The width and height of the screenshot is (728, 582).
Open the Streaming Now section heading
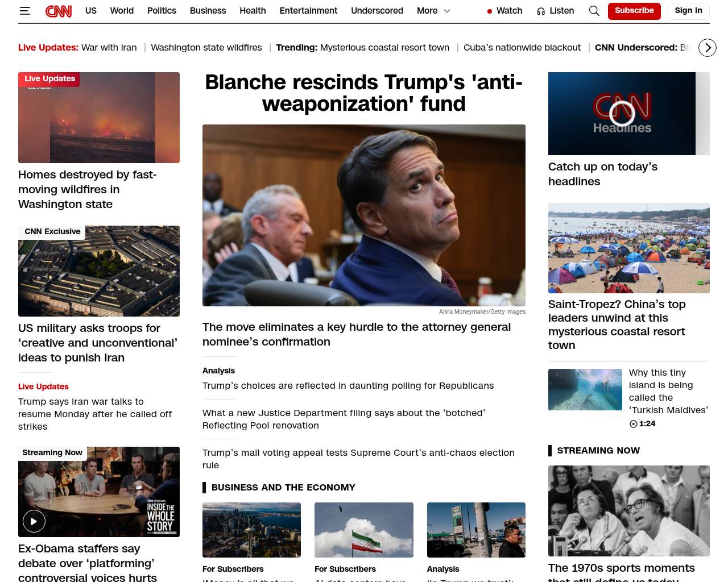point(598,451)
